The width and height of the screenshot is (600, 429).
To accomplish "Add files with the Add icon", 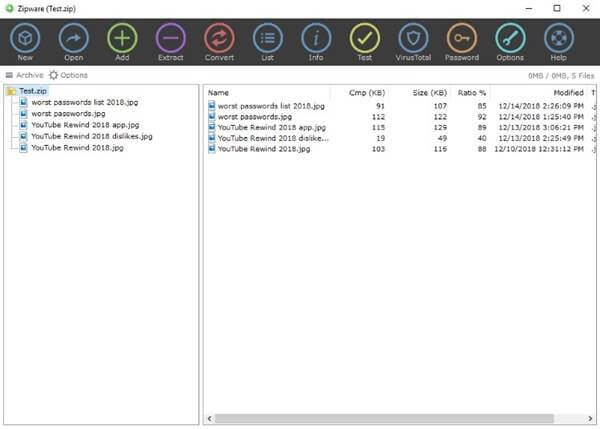I will coord(122,38).
